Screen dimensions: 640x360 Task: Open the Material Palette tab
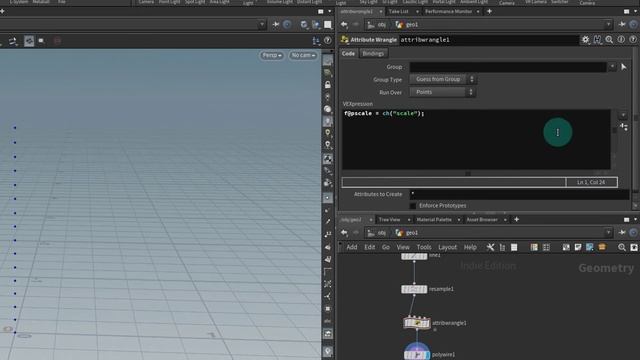pyautogui.click(x=434, y=220)
